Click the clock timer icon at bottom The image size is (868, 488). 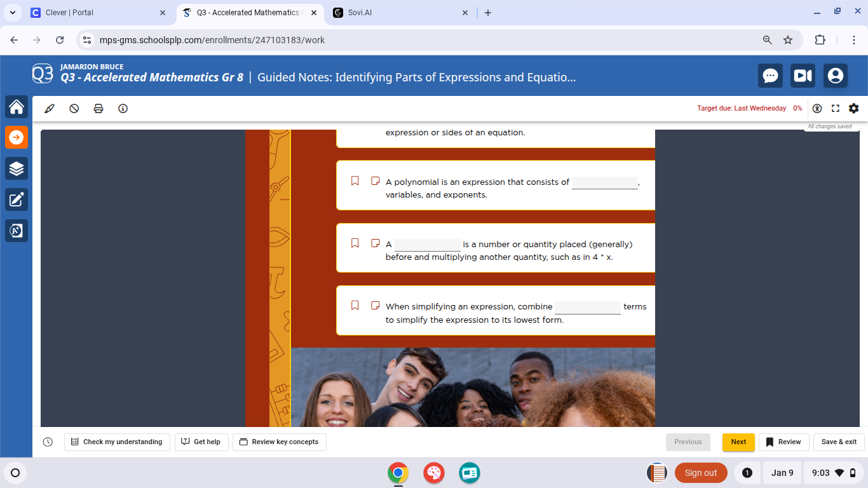pyautogui.click(x=48, y=442)
